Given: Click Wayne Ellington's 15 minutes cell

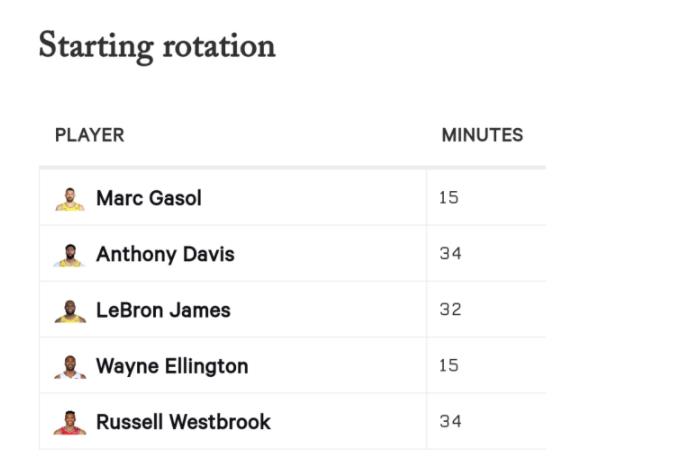Looking at the screenshot, I should click(486, 365).
